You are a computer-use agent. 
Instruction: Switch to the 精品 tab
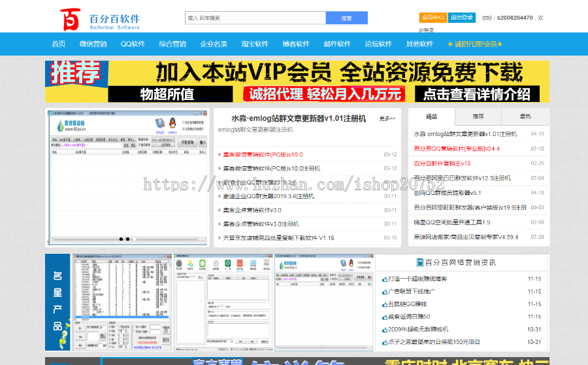point(432,117)
